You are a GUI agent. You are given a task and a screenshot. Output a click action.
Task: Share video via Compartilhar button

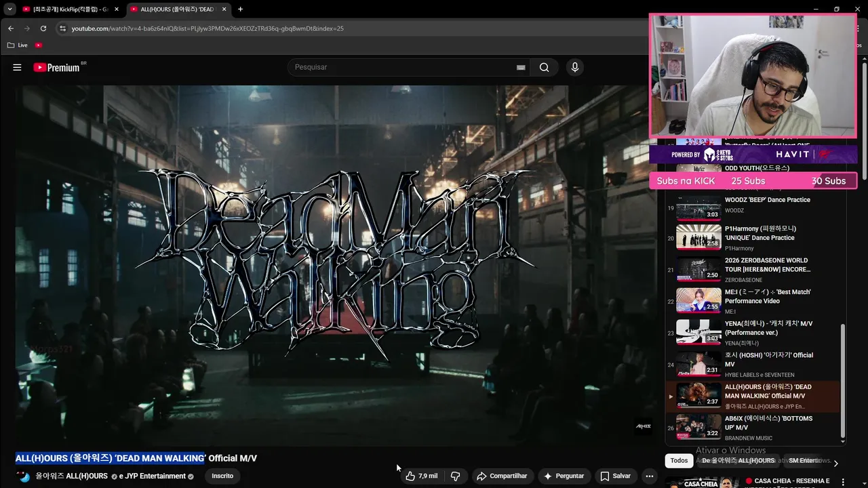[x=502, y=476]
